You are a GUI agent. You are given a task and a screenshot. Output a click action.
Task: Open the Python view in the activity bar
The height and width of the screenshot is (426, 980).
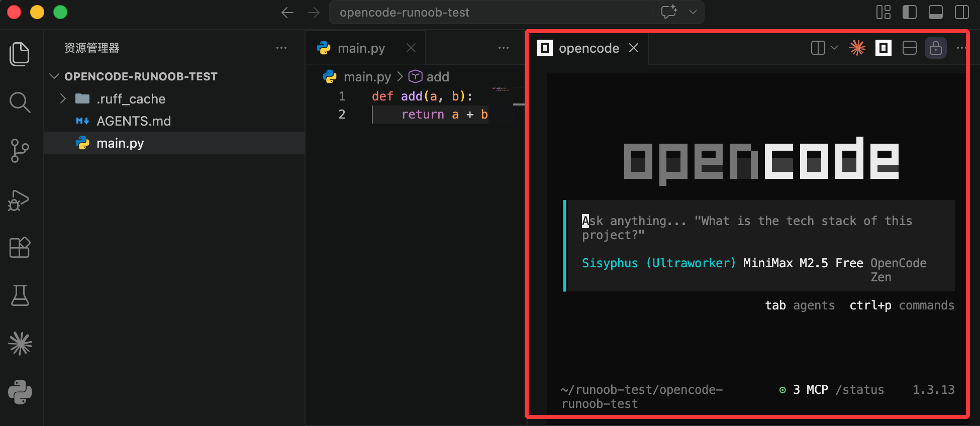click(x=20, y=392)
